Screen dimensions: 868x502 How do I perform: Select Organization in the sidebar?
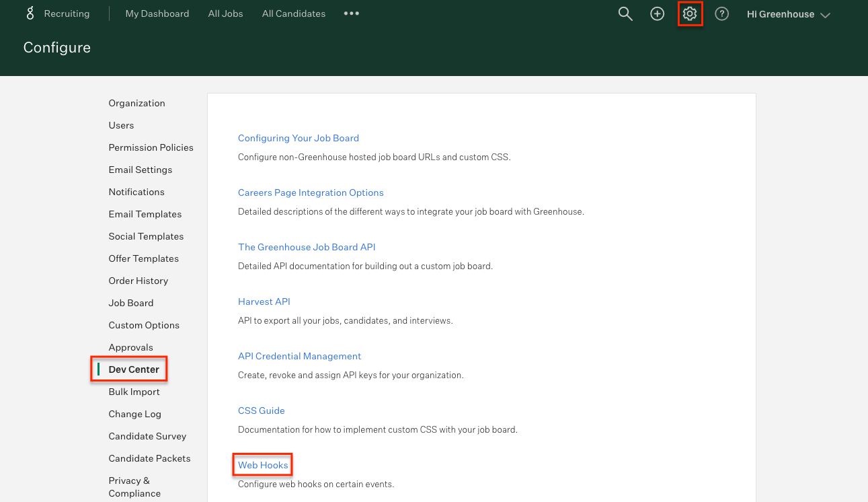137,103
